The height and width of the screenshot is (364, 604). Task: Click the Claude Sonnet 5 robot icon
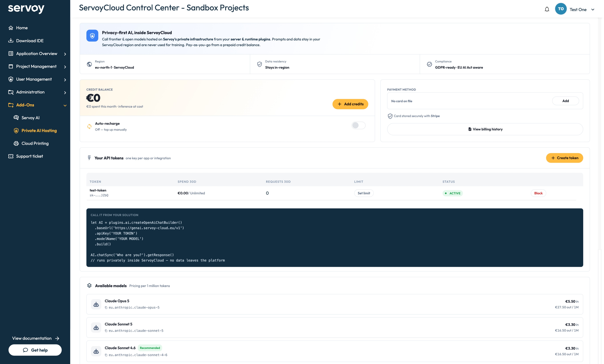(x=96, y=328)
